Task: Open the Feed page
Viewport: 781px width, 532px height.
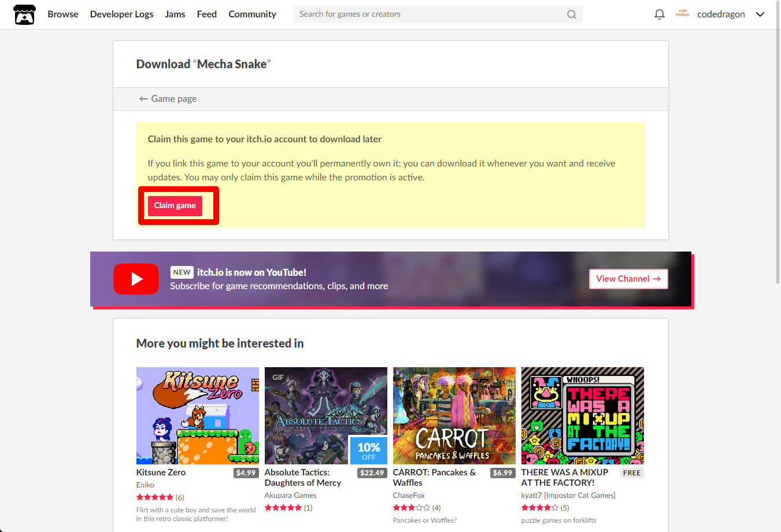Action: point(207,14)
